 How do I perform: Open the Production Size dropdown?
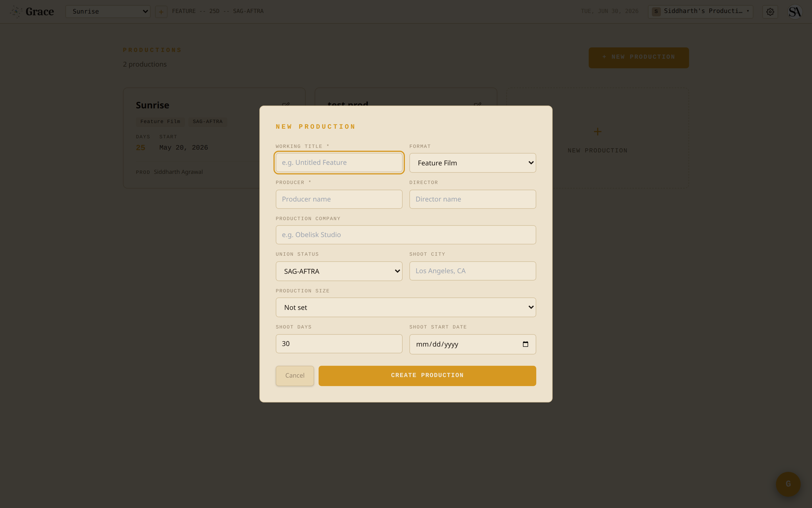[x=406, y=307]
